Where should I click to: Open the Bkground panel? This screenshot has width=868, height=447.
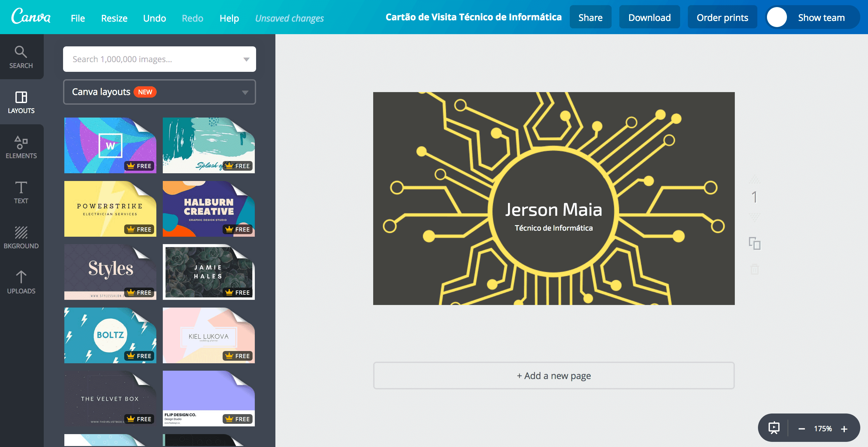21,237
